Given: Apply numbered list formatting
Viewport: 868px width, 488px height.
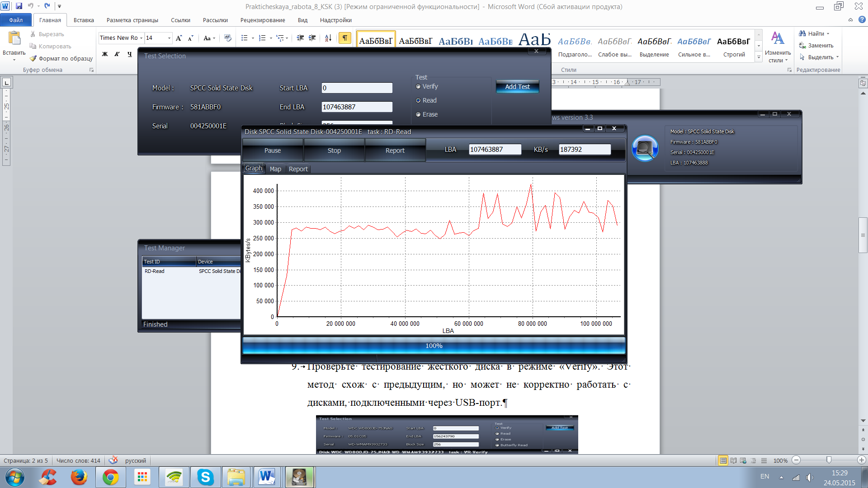Looking at the screenshot, I should point(262,38).
